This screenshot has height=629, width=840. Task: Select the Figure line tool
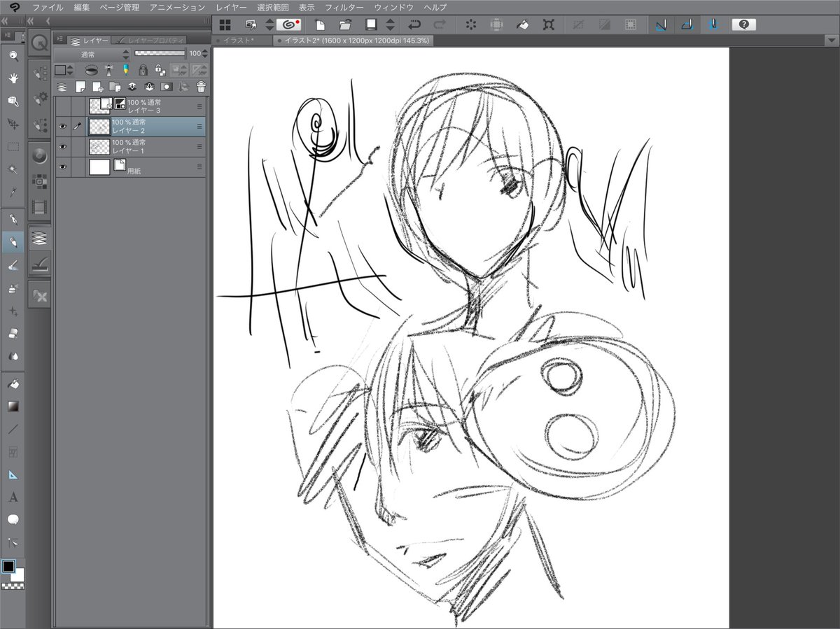coord(13,429)
